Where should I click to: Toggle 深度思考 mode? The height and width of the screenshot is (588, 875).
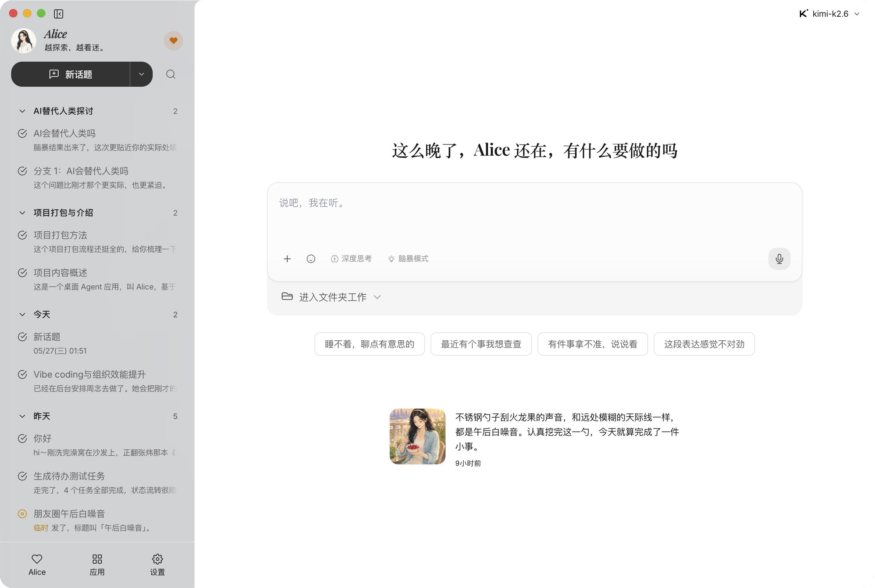(351, 259)
